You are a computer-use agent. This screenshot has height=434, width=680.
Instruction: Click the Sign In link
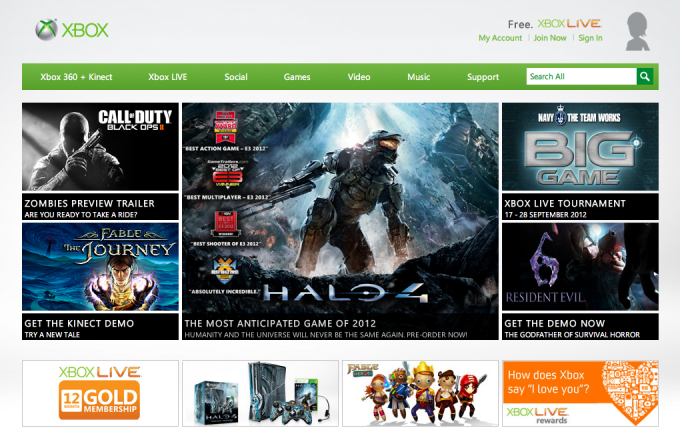590,38
